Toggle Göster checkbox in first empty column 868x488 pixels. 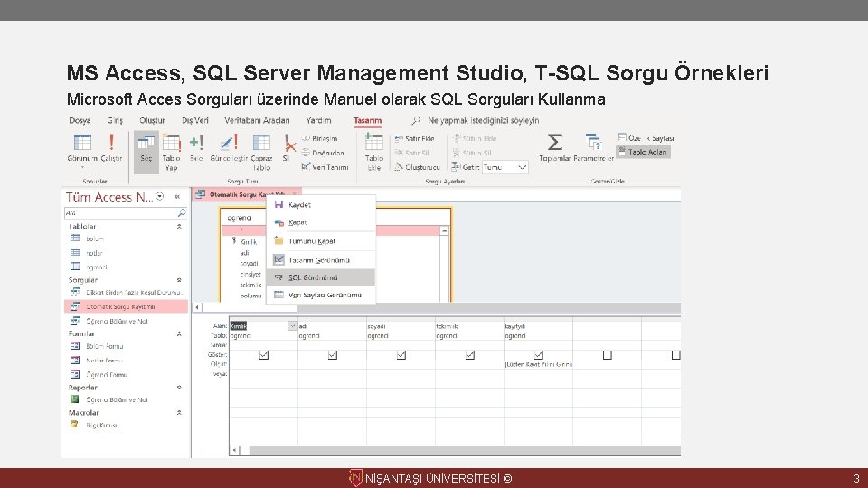pyautogui.click(x=608, y=355)
